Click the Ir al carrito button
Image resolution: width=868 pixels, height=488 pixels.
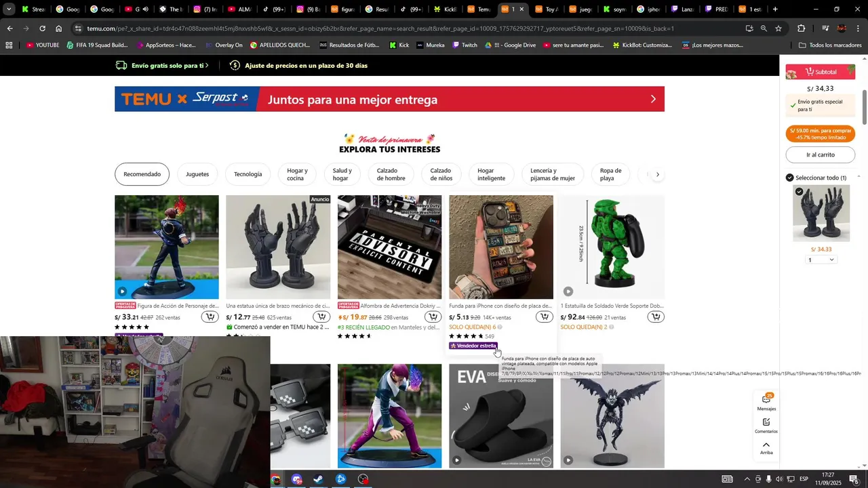coord(821,155)
